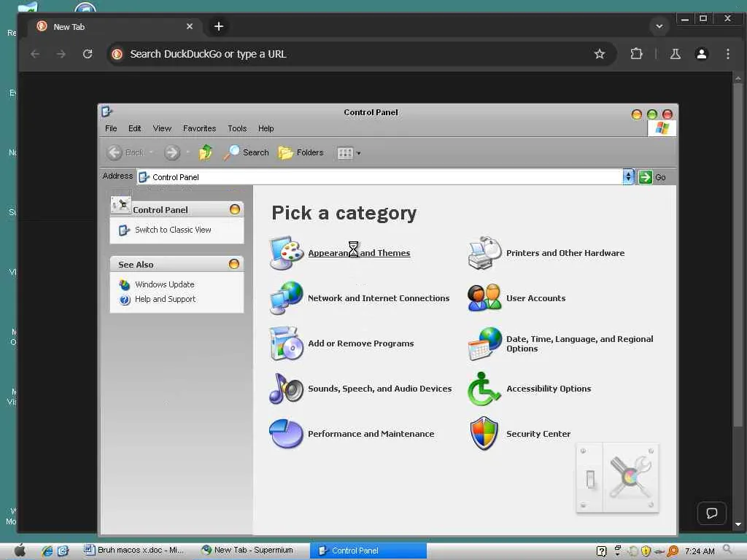
Task: Open Add or Remove Programs icon
Action: pyautogui.click(x=286, y=343)
